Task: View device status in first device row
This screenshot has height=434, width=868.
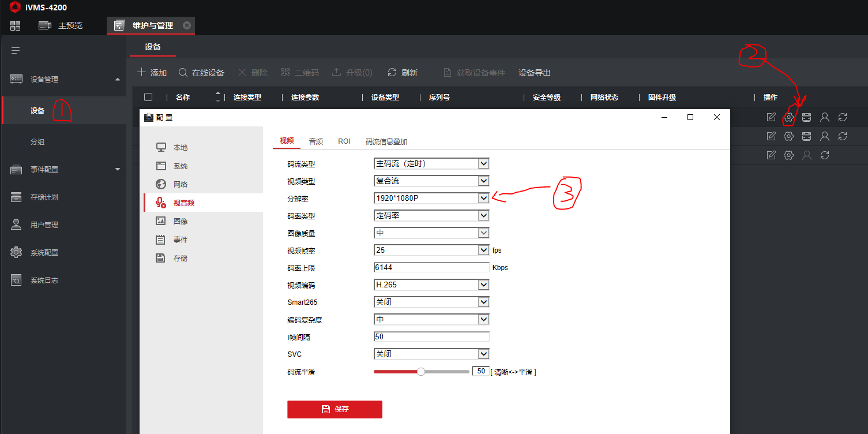Action: (x=807, y=117)
